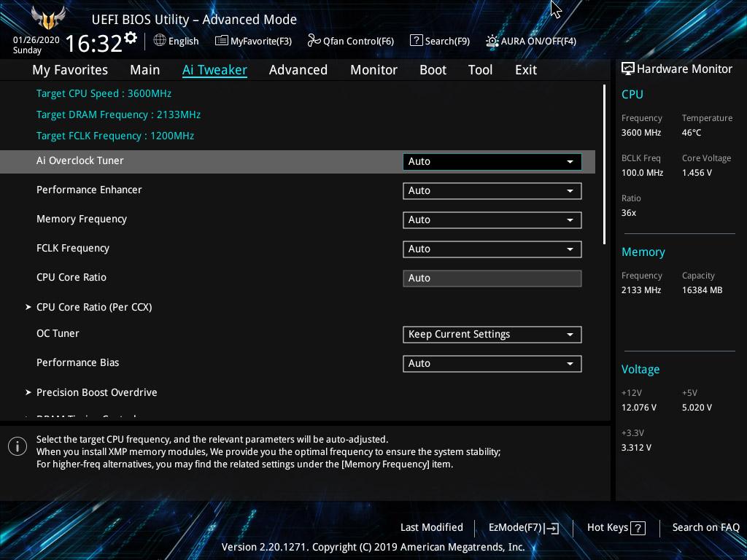This screenshot has width=747, height=560.
Task: Open the OC Tuner dropdown
Action: (492, 334)
